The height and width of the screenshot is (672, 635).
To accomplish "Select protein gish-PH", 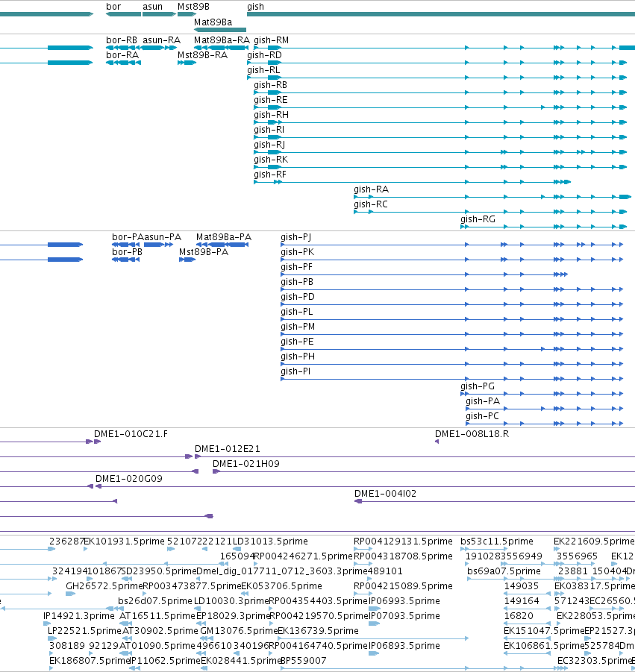I will [x=298, y=357].
